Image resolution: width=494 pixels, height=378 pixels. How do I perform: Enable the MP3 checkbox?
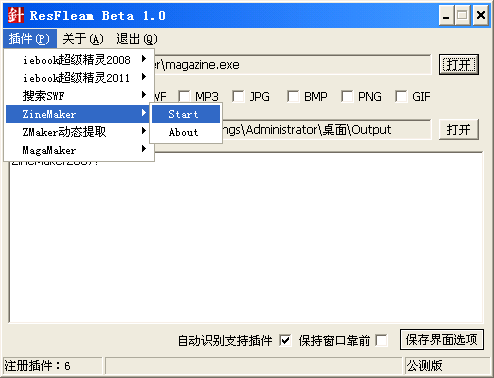click(x=184, y=96)
